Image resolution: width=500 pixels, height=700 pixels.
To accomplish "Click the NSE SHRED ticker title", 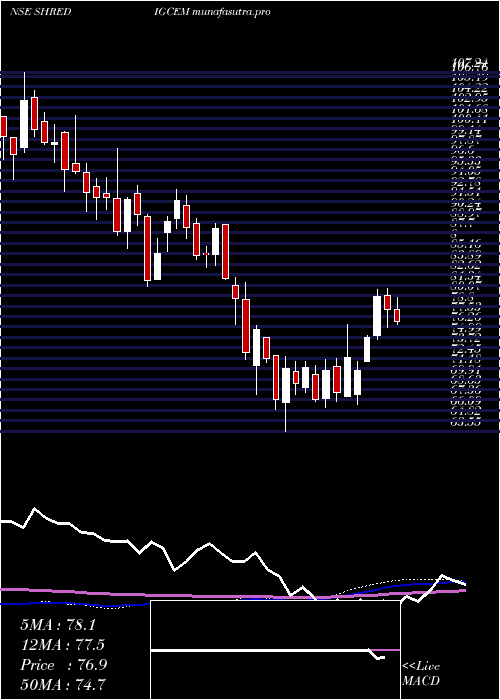I will [41, 12].
